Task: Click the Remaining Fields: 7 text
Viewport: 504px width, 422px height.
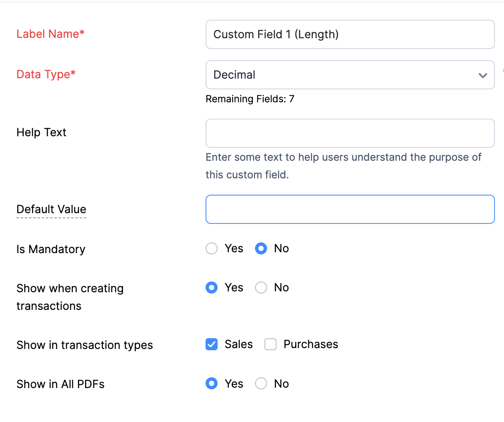Action: tap(250, 99)
